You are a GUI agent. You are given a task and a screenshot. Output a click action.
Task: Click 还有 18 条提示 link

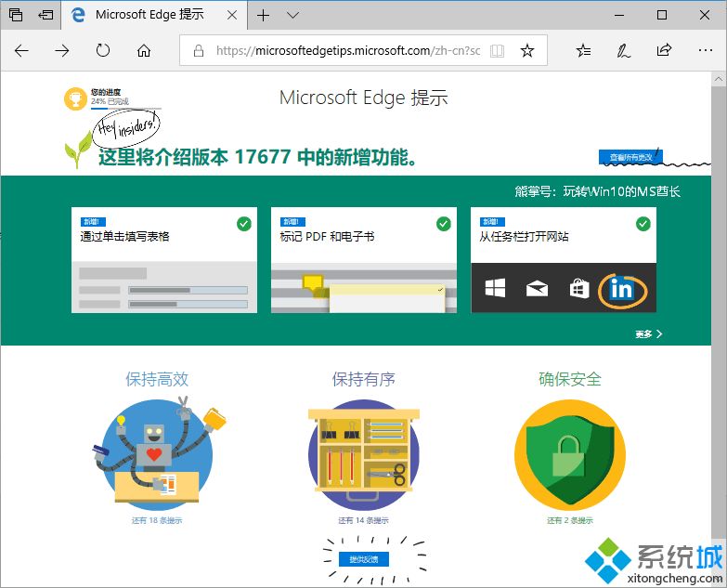[157, 520]
